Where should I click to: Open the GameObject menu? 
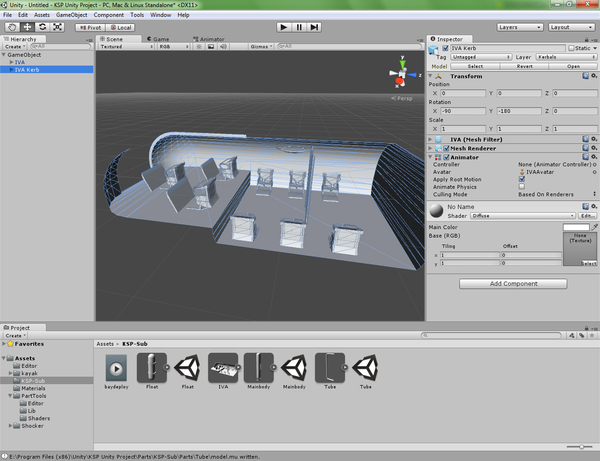(72, 15)
